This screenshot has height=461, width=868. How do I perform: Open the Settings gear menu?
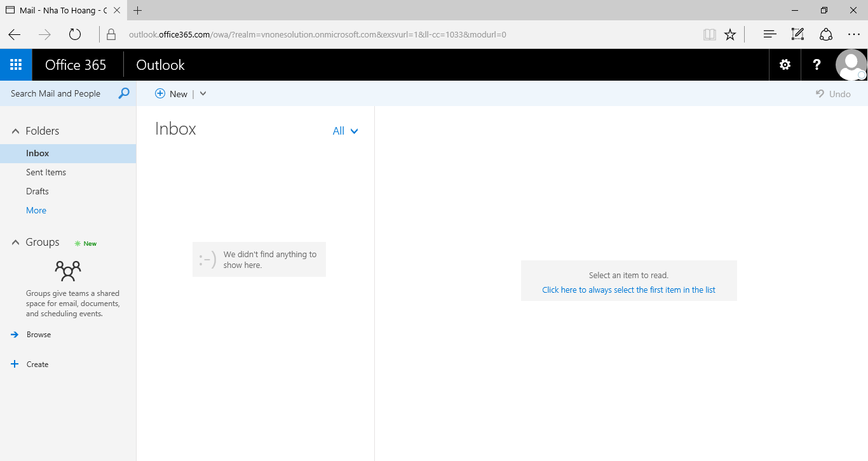(785, 65)
